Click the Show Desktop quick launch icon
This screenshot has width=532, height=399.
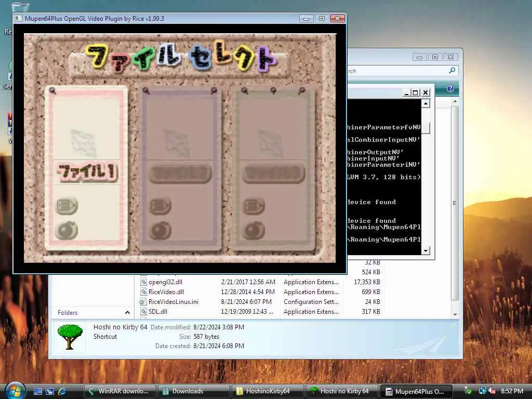point(37,391)
